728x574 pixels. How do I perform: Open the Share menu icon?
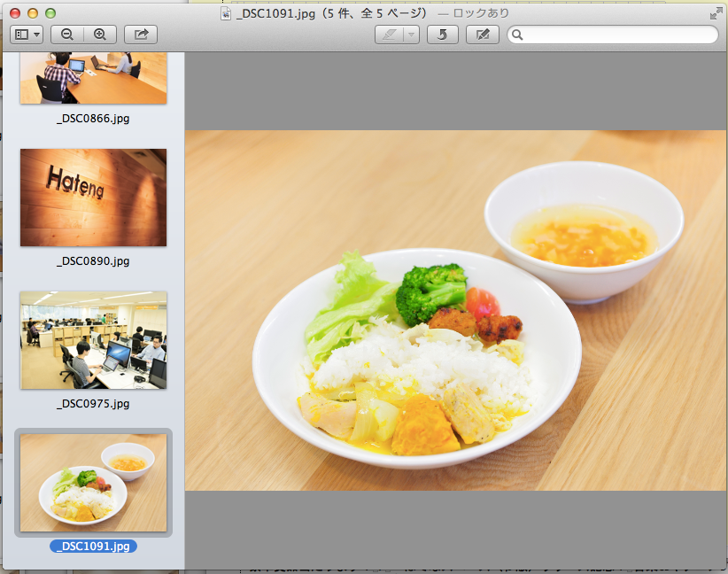pyautogui.click(x=140, y=35)
